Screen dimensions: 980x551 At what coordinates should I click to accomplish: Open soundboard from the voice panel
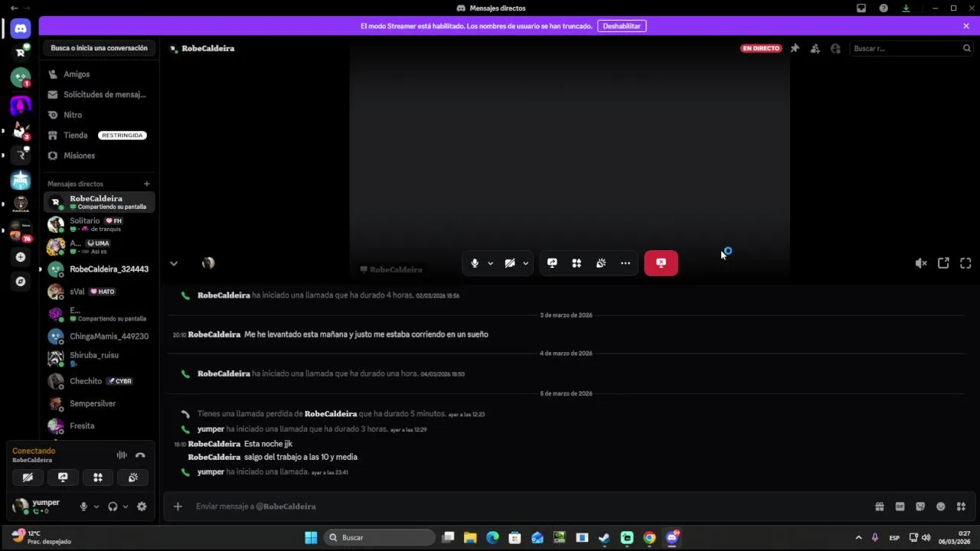133,478
